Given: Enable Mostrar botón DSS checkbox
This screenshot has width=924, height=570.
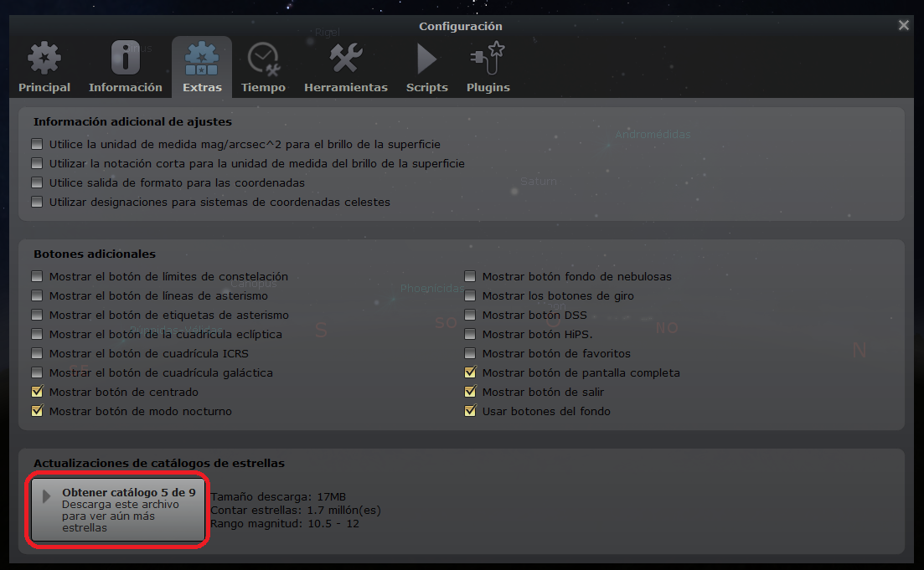Looking at the screenshot, I should [470, 315].
